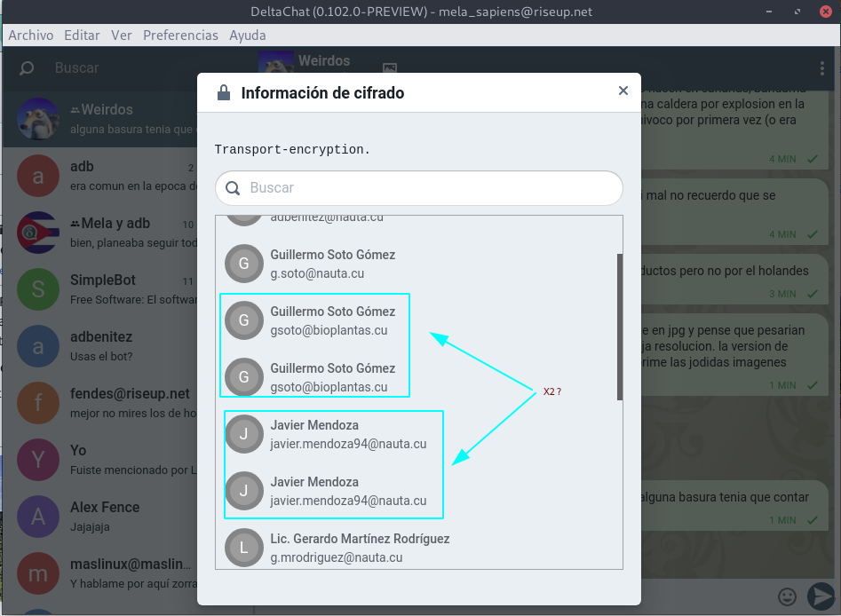This screenshot has width=841, height=616.
Task: Click the red m avatar of maslinux
Action: [x=38, y=573]
